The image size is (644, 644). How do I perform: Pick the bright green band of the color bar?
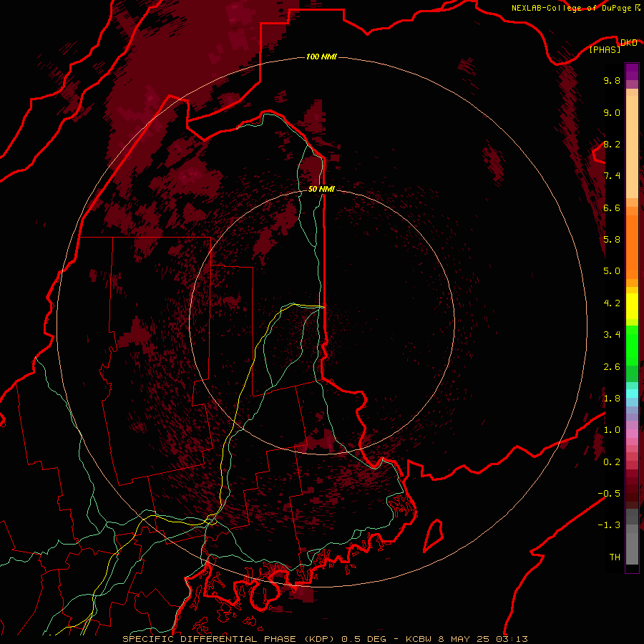click(x=632, y=346)
